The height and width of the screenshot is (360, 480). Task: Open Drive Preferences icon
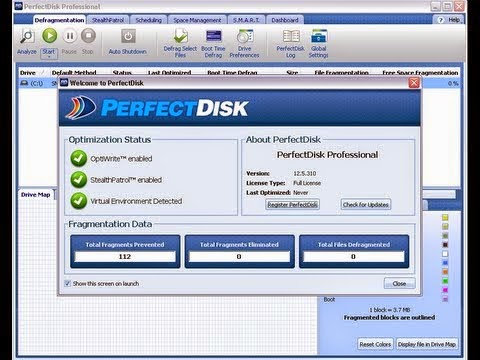pos(245,36)
